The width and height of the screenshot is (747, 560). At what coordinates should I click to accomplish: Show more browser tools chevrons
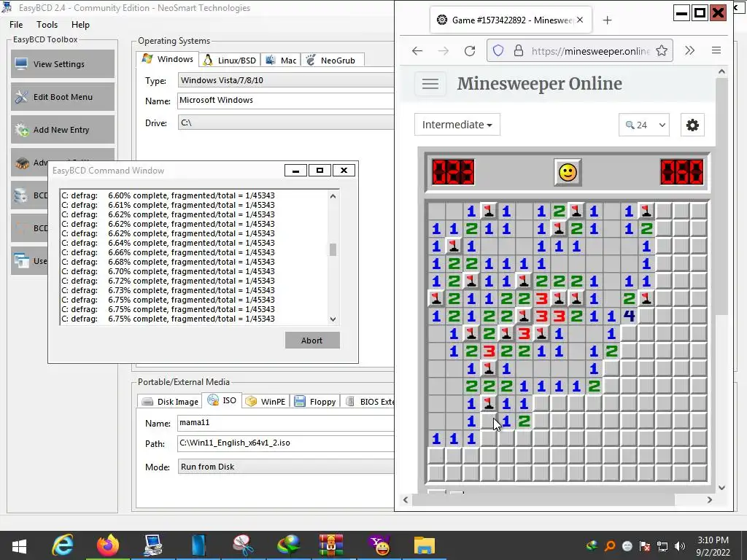point(689,50)
